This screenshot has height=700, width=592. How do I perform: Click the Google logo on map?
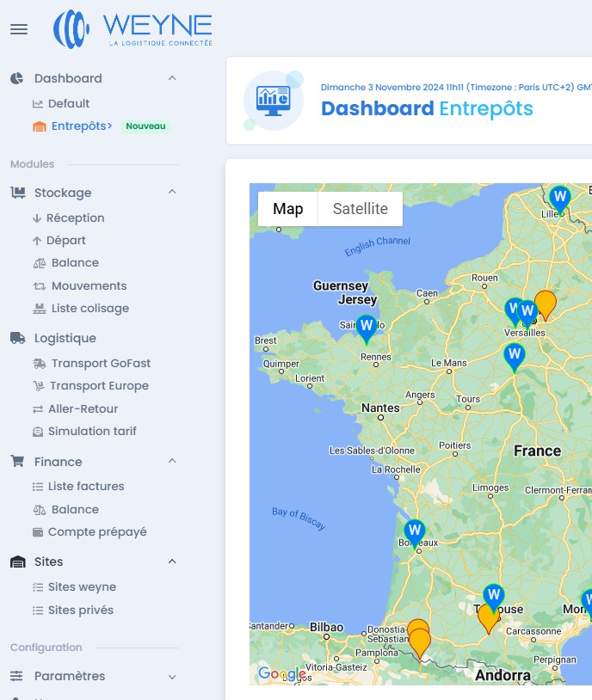click(282, 673)
